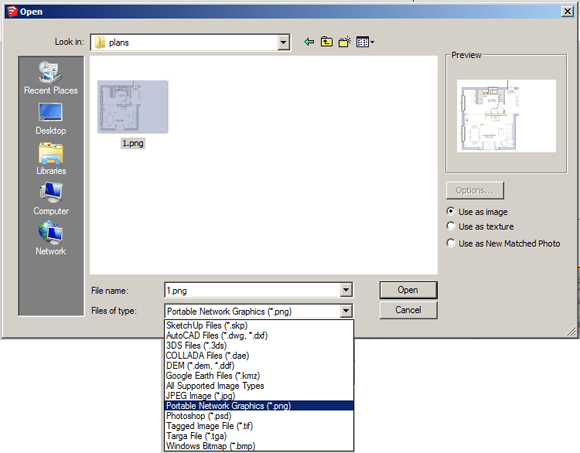Screen dimensions: 580x453
Task: Choose AutoCAD Files (*.dwg, *.dxf) type
Action: pyautogui.click(x=259, y=335)
